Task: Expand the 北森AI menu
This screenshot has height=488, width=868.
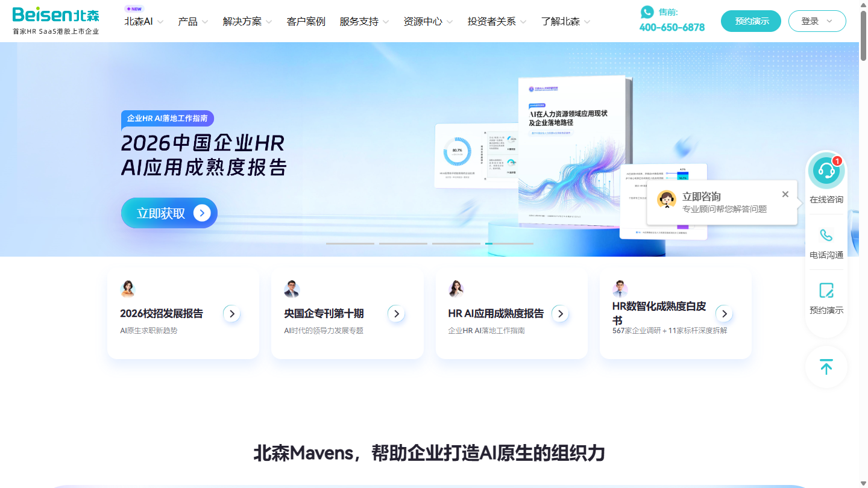Action: click(x=143, y=21)
